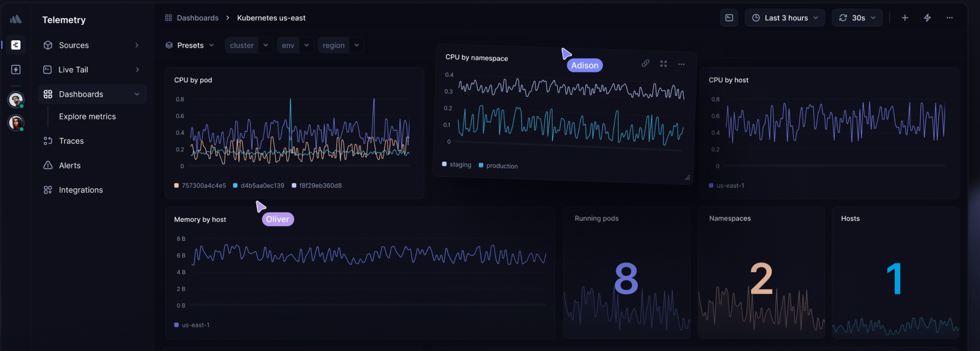Image resolution: width=980 pixels, height=351 pixels.
Task: Expand the env filter arrow
Action: 306,45
